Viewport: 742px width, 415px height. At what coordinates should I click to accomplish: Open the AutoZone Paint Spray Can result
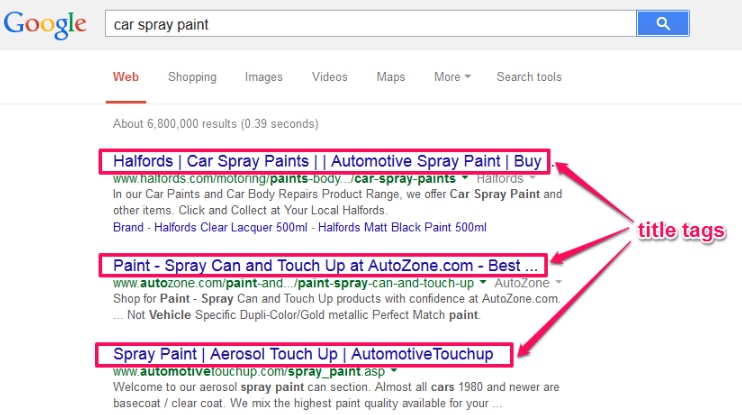click(325, 265)
